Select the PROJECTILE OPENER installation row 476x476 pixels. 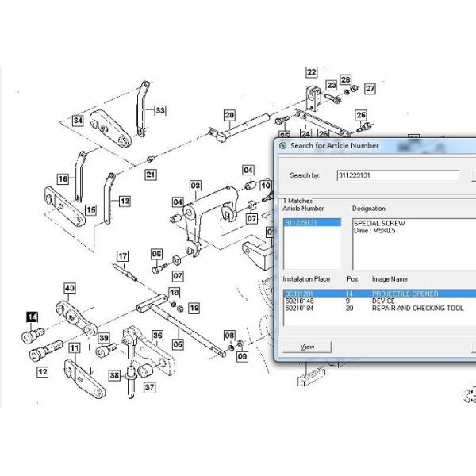click(x=373, y=294)
